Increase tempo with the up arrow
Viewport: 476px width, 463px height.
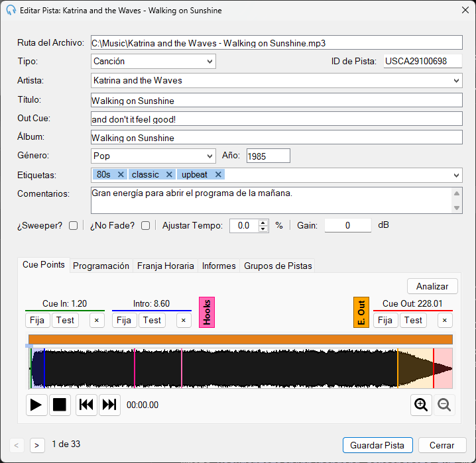click(x=263, y=223)
